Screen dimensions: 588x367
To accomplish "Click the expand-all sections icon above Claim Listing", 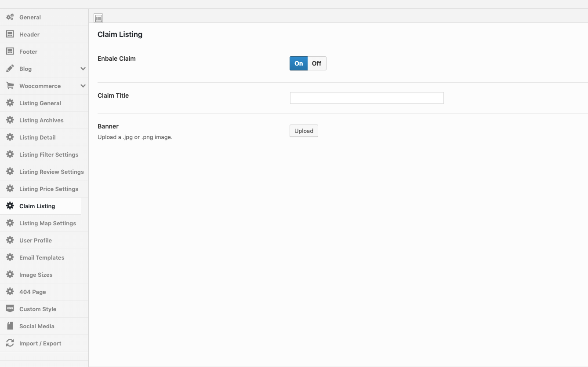I will pos(98,18).
